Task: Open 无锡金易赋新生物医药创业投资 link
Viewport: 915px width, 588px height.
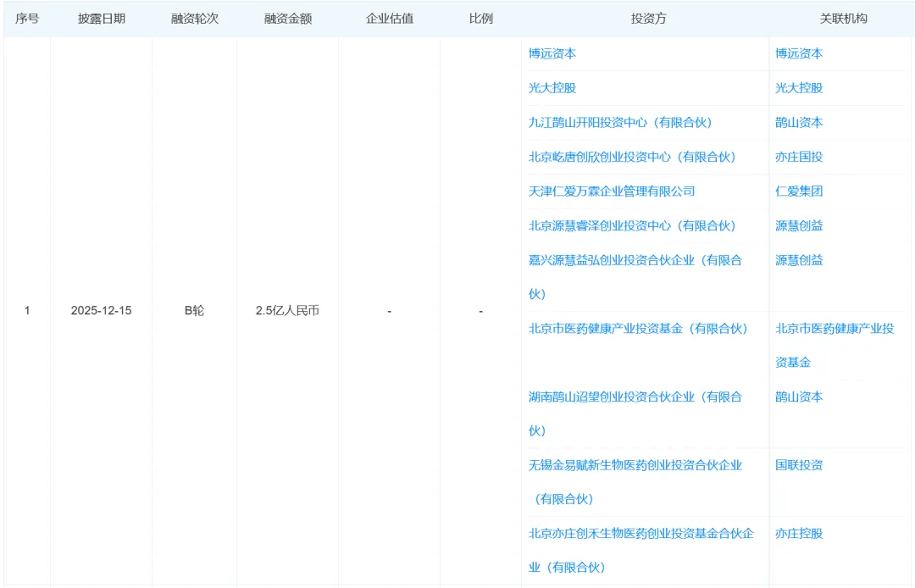Action: click(x=635, y=482)
